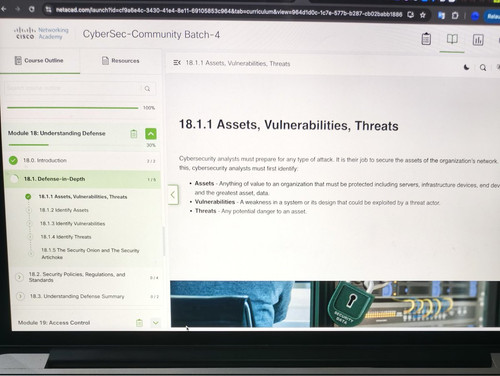Open 18.1.3 Identify Vulnerabilities
The width and height of the screenshot is (500, 376).
pyautogui.click(x=73, y=223)
